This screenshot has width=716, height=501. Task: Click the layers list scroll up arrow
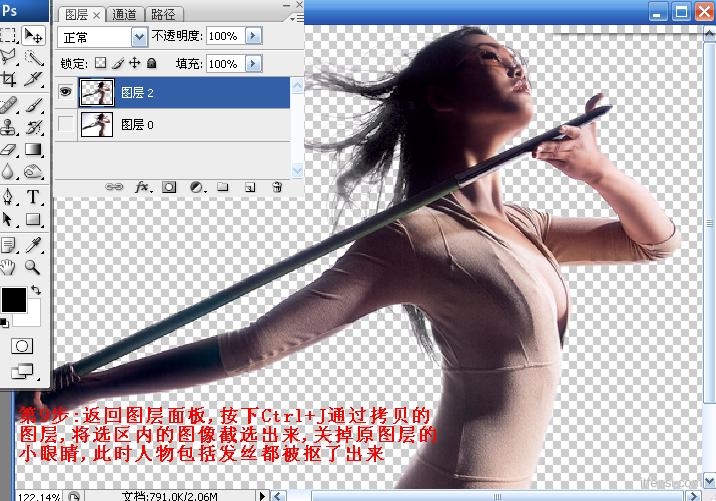pos(297,85)
